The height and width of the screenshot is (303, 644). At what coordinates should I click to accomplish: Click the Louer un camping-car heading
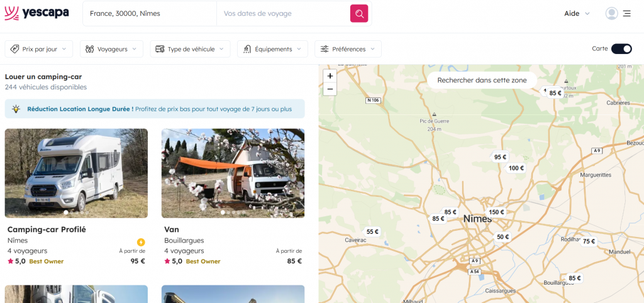tap(43, 77)
